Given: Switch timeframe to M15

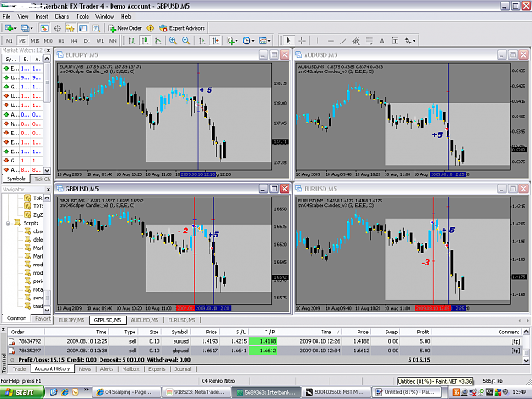Looking at the screenshot, I should pos(35,41).
